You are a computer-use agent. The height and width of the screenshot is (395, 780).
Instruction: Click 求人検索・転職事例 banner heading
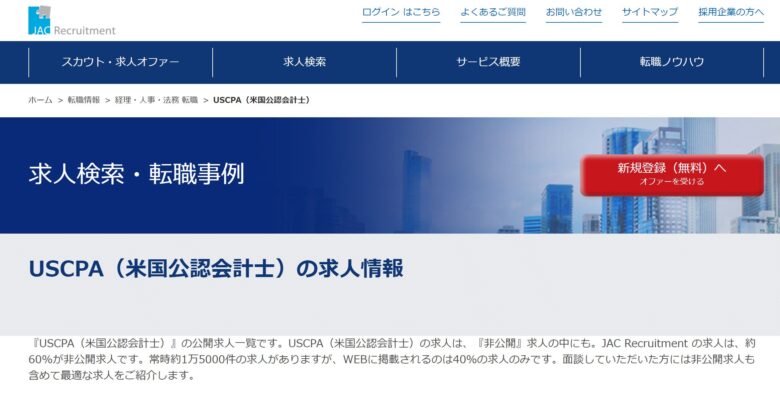136,174
